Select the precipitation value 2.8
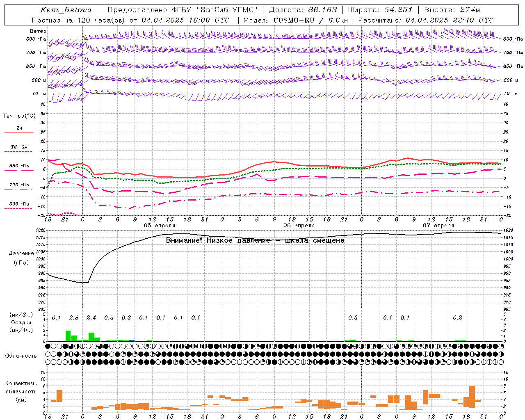Viewport: 525px width, 420px height. pyautogui.click(x=74, y=318)
